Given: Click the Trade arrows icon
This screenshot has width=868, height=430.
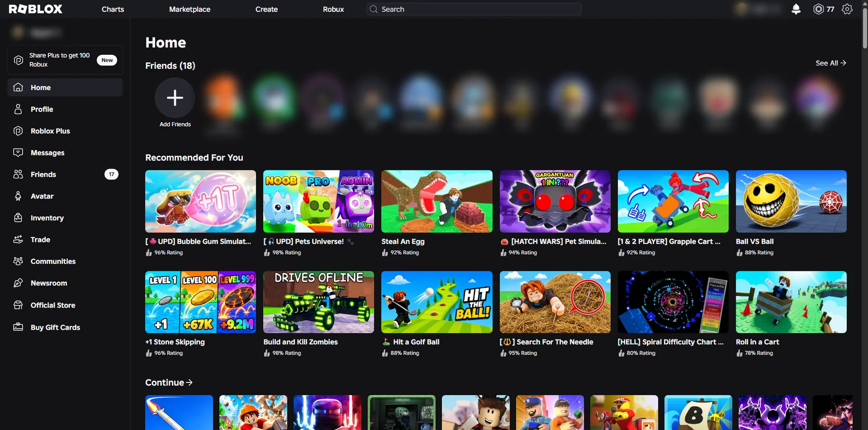Looking at the screenshot, I should 18,239.
